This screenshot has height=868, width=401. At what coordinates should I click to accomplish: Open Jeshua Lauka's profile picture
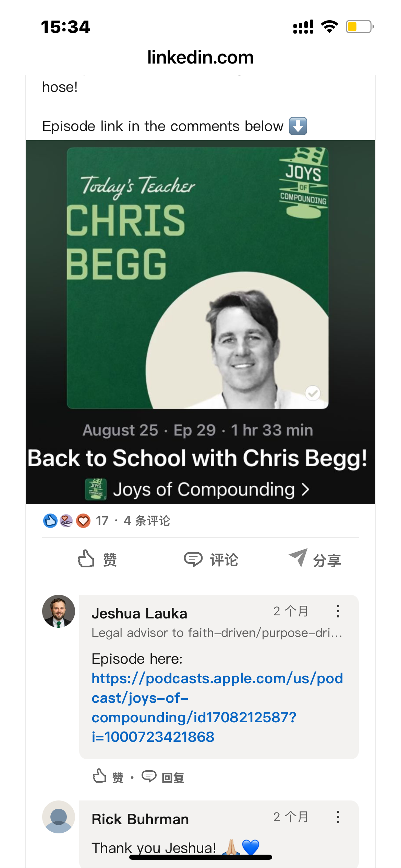(x=59, y=611)
